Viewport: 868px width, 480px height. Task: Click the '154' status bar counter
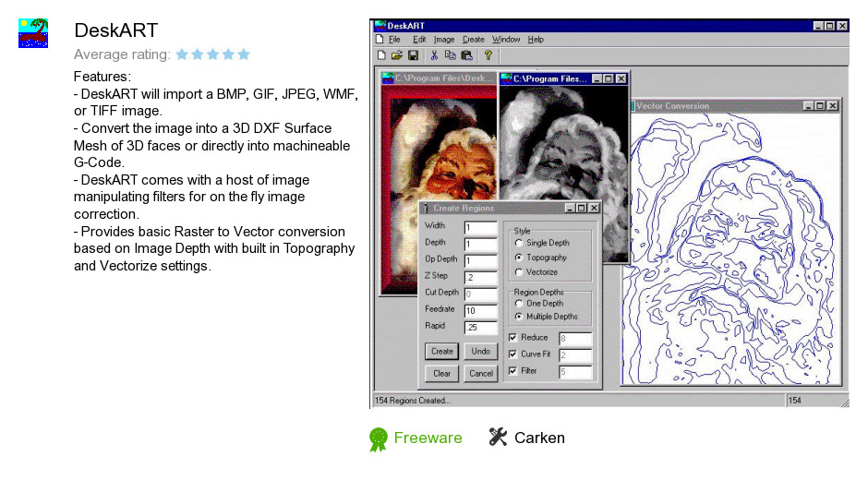click(x=795, y=401)
